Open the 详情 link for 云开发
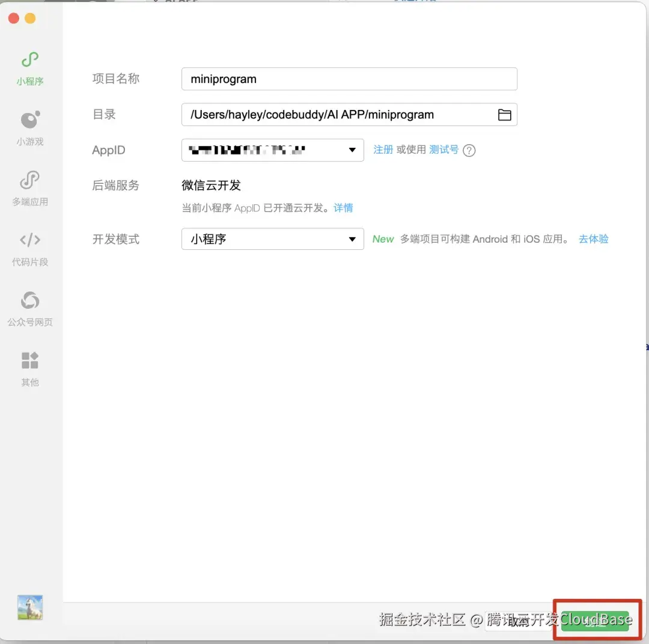Screen dimensions: 649x644 343,208
